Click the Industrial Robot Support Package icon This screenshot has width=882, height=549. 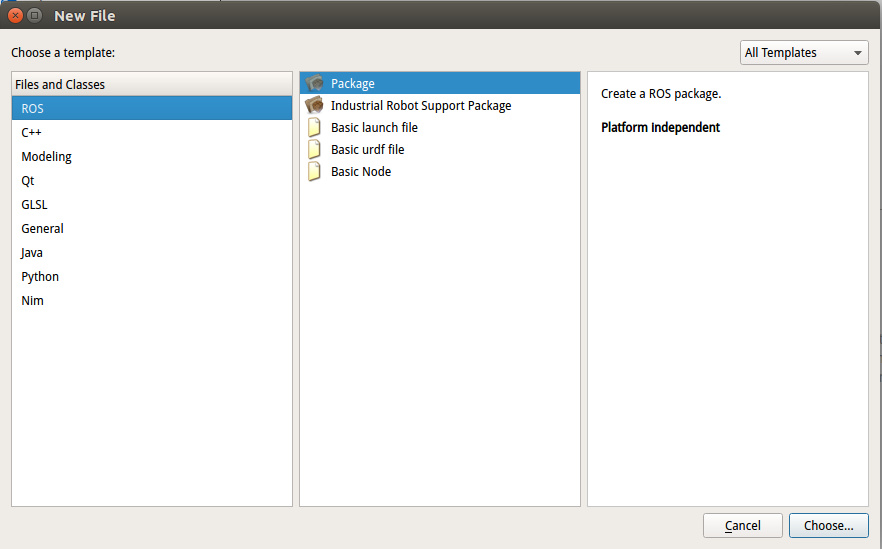(314, 105)
